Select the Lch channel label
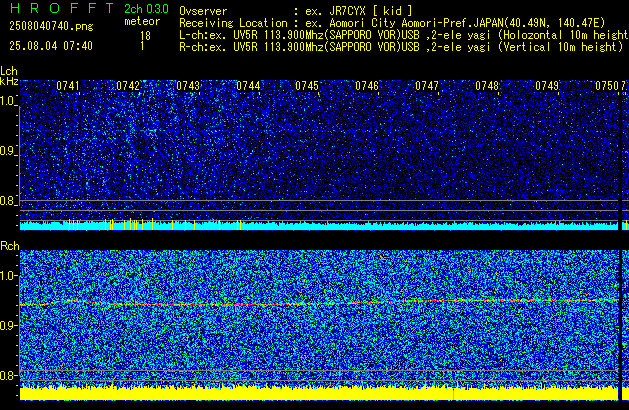The image size is (629, 410). click(9, 71)
